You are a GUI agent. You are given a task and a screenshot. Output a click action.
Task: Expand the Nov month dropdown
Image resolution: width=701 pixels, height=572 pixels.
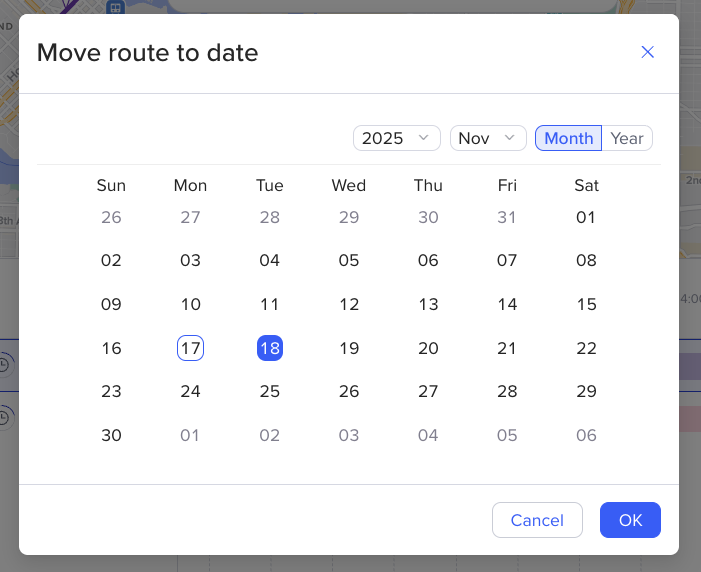(488, 138)
